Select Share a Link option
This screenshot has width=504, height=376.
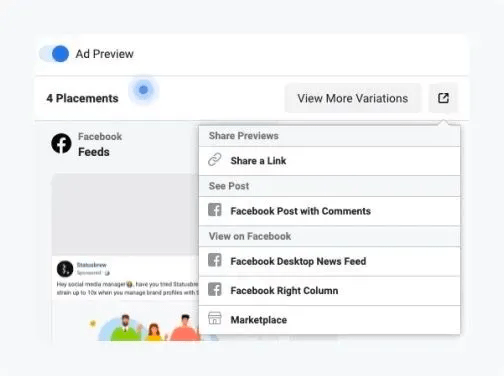(x=329, y=161)
